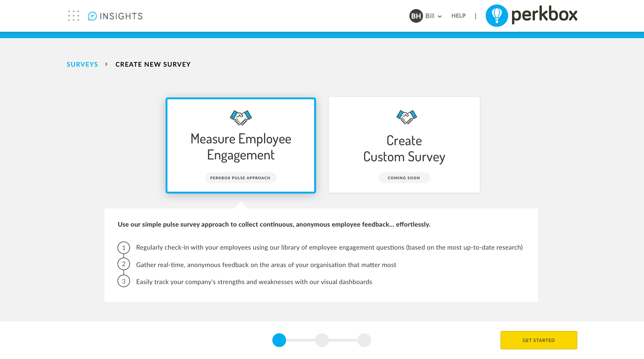Screen dimensions: 644x359
Task: Click the Perkbox balloon logo icon
Action: [x=497, y=15]
